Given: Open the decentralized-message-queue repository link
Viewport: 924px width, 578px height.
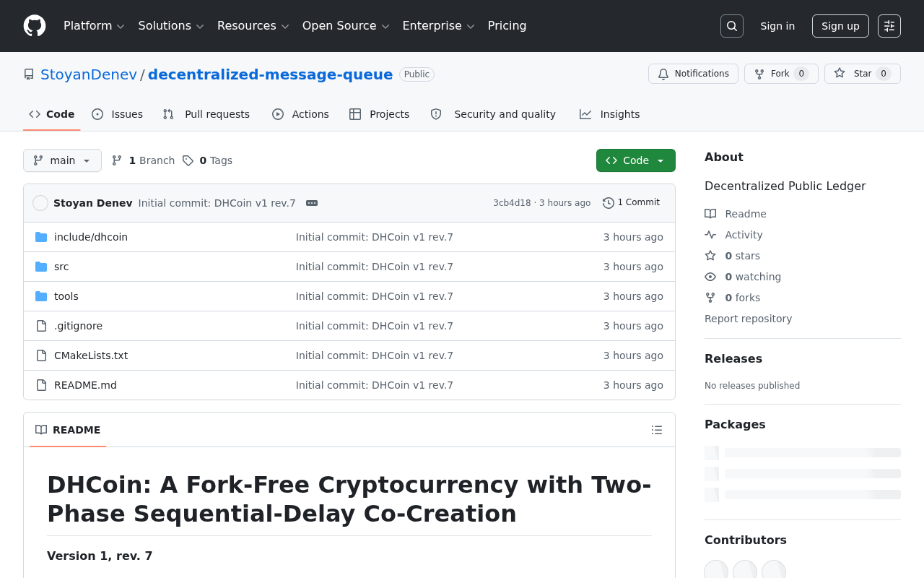Looking at the screenshot, I should tap(271, 74).
